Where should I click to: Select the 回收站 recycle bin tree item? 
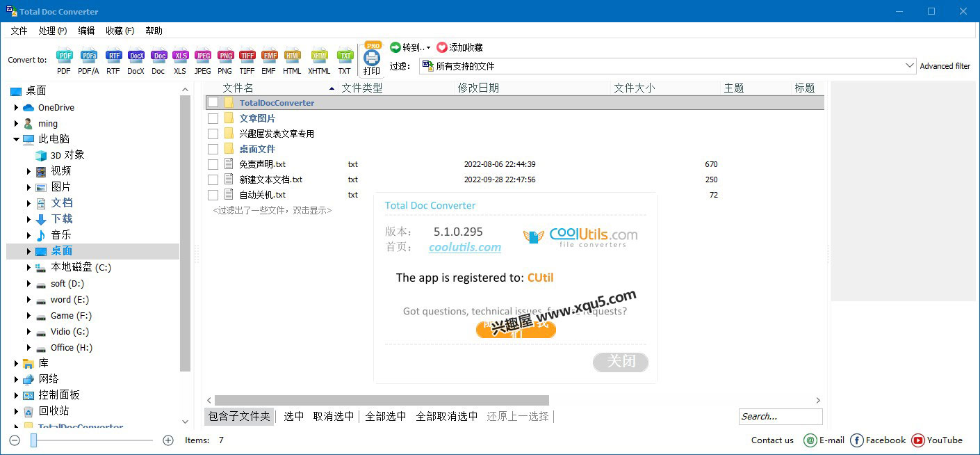[54, 410]
